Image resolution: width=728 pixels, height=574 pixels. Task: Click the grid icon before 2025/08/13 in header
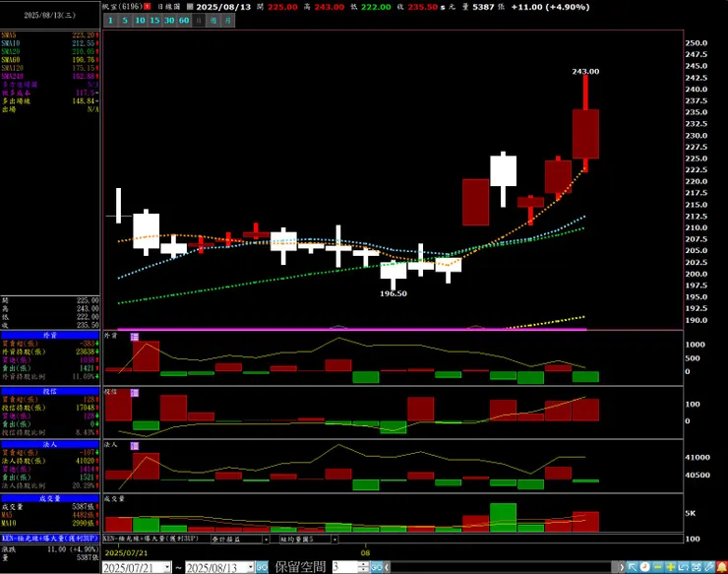(x=190, y=7)
